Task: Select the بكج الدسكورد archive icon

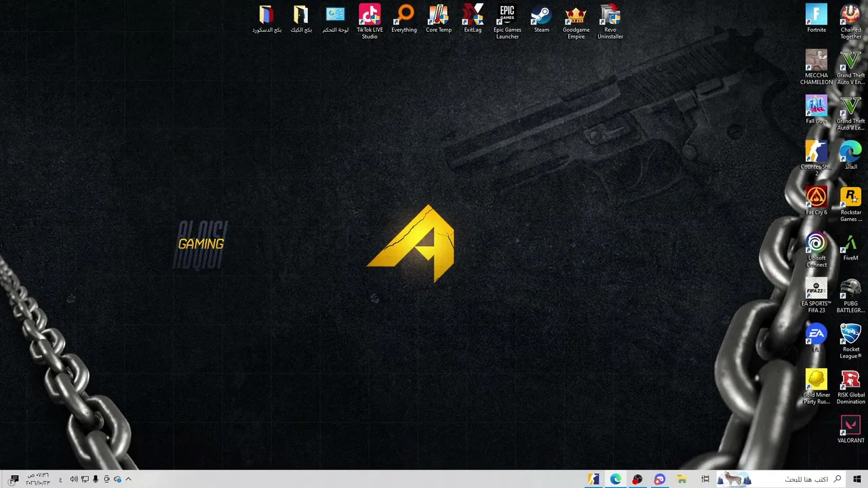Action: [x=267, y=19]
